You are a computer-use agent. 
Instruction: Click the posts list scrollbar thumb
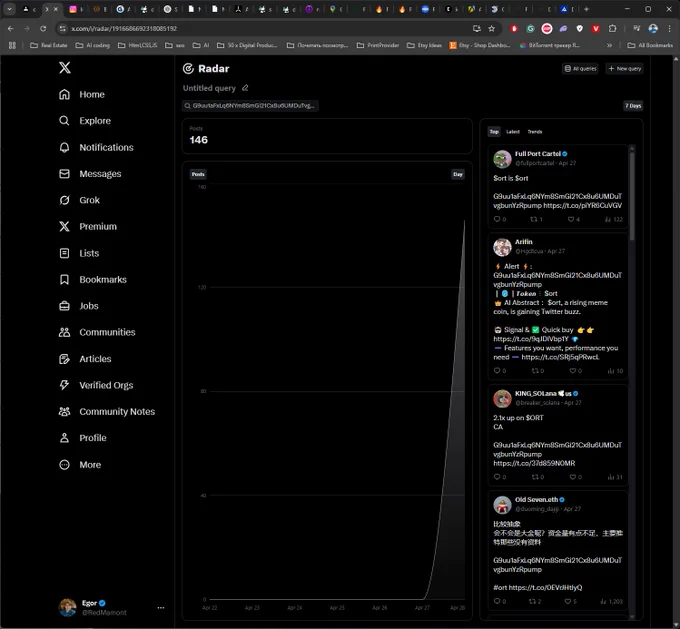click(x=632, y=194)
